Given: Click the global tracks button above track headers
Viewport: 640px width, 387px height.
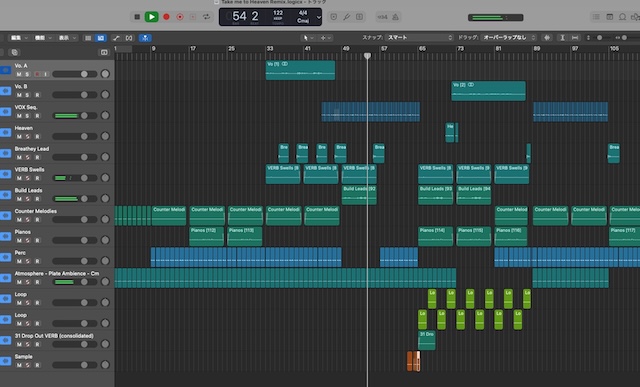Looking at the screenshot, I should (x=104, y=52).
